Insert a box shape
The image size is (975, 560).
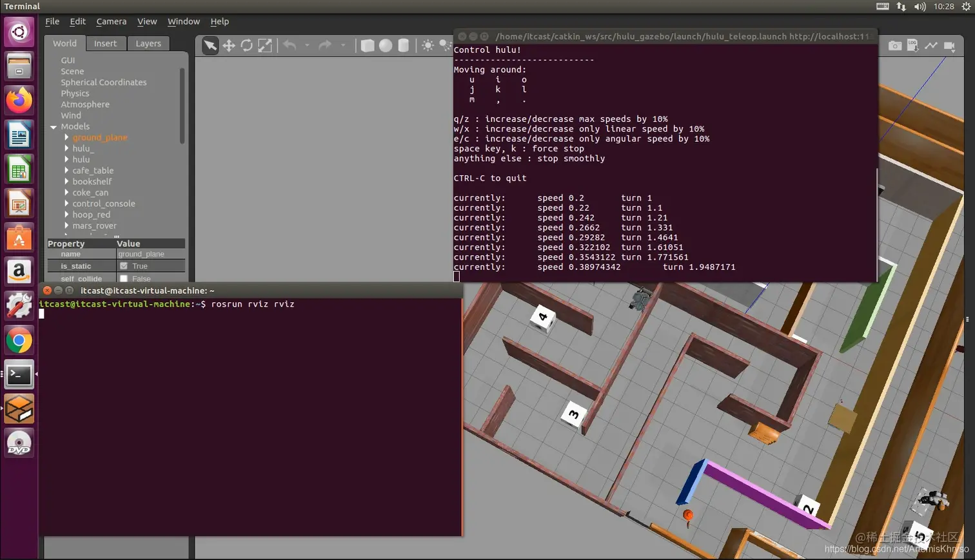[367, 46]
